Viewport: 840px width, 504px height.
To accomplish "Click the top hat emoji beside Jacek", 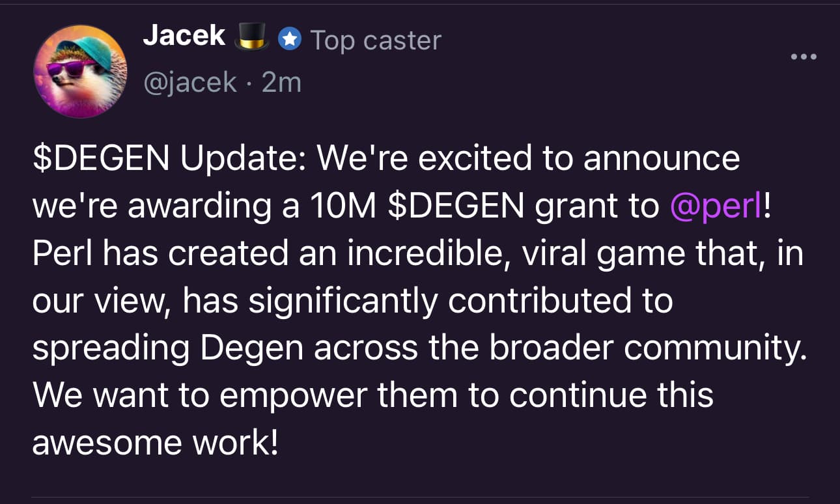I will coord(251,36).
